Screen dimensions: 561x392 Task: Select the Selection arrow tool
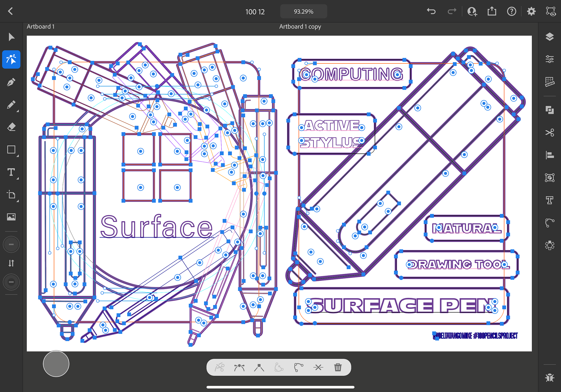11,37
